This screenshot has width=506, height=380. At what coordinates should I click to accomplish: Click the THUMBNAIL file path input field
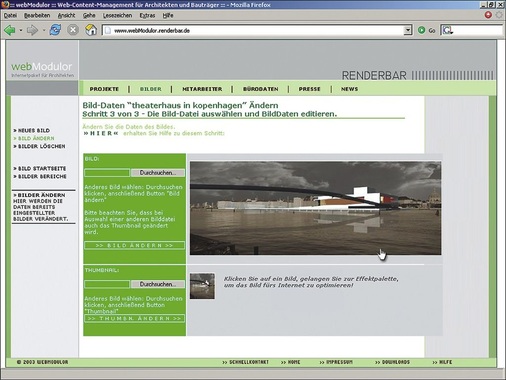pos(107,284)
